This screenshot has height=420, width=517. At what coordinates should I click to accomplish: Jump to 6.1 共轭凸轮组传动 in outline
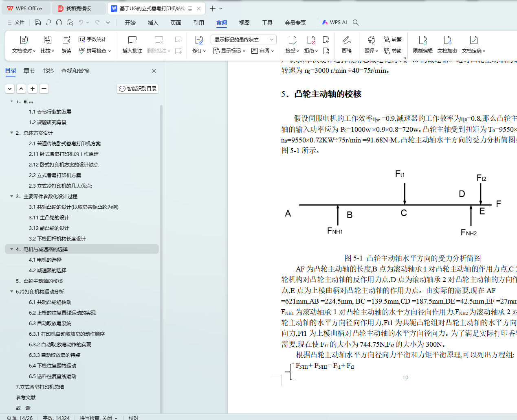point(50,302)
